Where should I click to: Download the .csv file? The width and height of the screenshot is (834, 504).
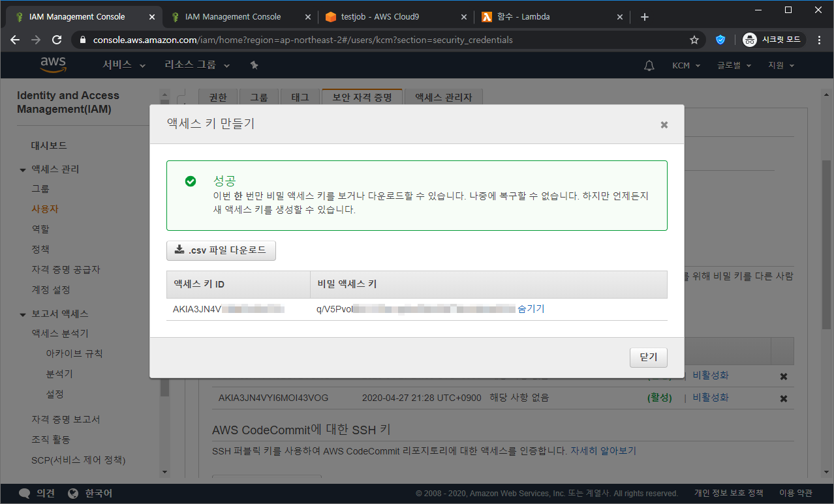click(221, 250)
